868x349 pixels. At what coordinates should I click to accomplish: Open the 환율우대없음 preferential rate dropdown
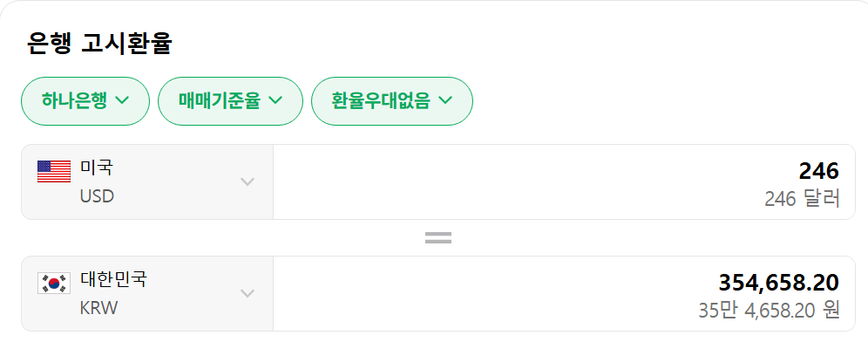391,101
